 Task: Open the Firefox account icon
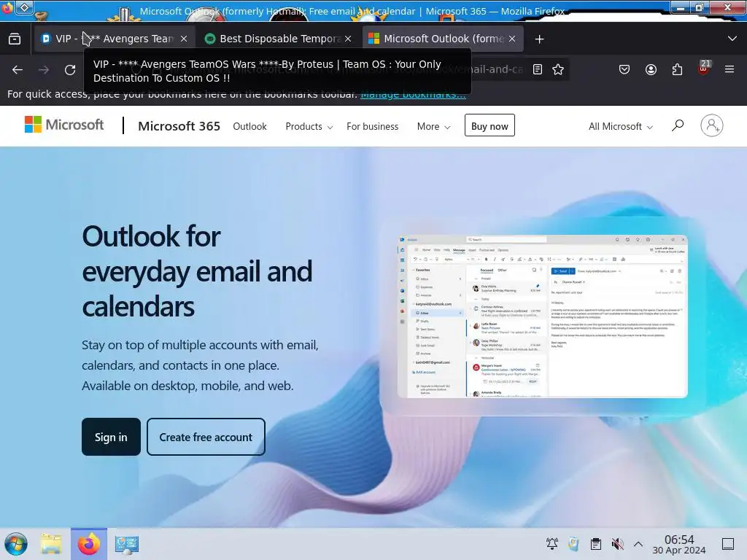[651, 69]
